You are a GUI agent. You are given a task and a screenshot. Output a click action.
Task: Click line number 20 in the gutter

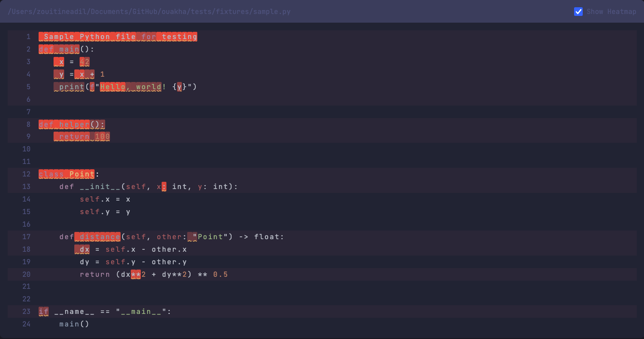tap(26, 274)
